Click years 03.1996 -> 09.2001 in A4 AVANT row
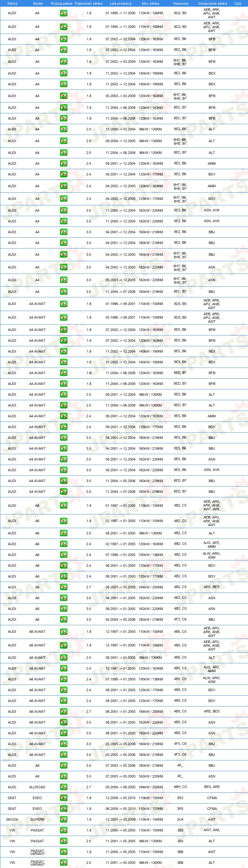 (121, 317)
